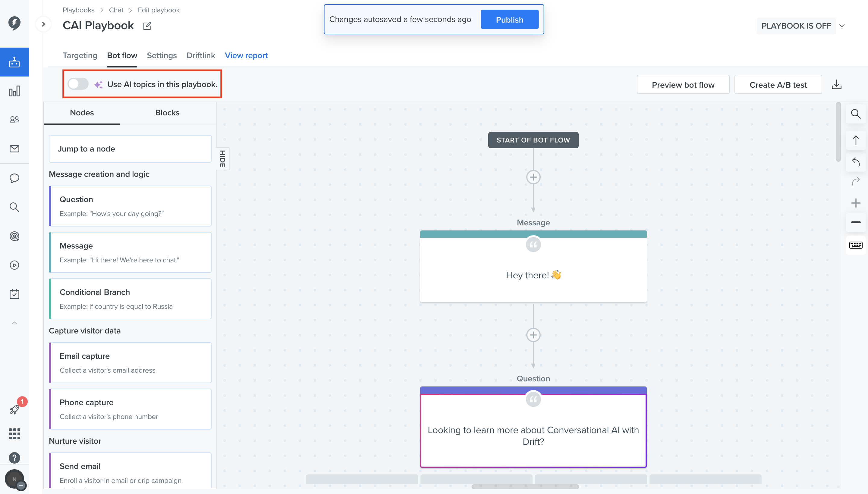The image size is (868, 494).
Task: Switch to the Blocks tab
Action: point(167,113)
